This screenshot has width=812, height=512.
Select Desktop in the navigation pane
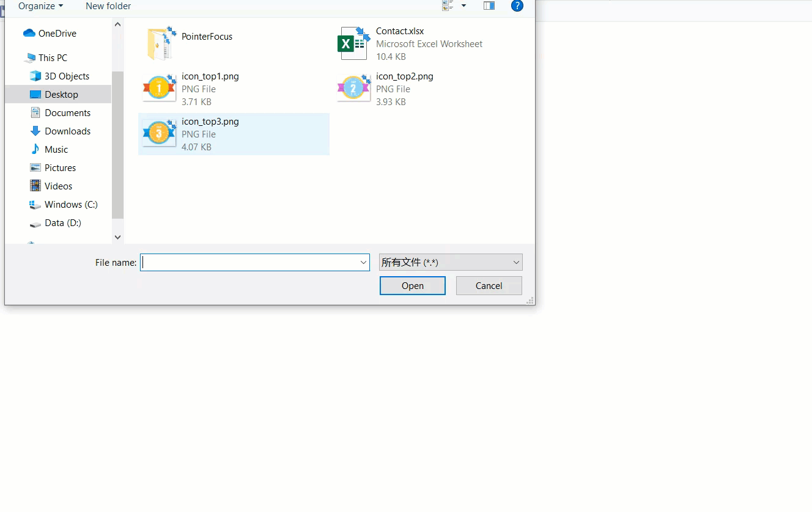(x=62, y=94)
